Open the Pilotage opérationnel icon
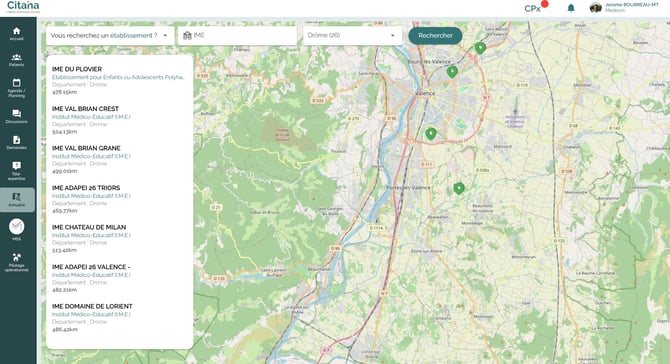Image resolution: width=670 pixels, height=364 pixels. point(17,262)
